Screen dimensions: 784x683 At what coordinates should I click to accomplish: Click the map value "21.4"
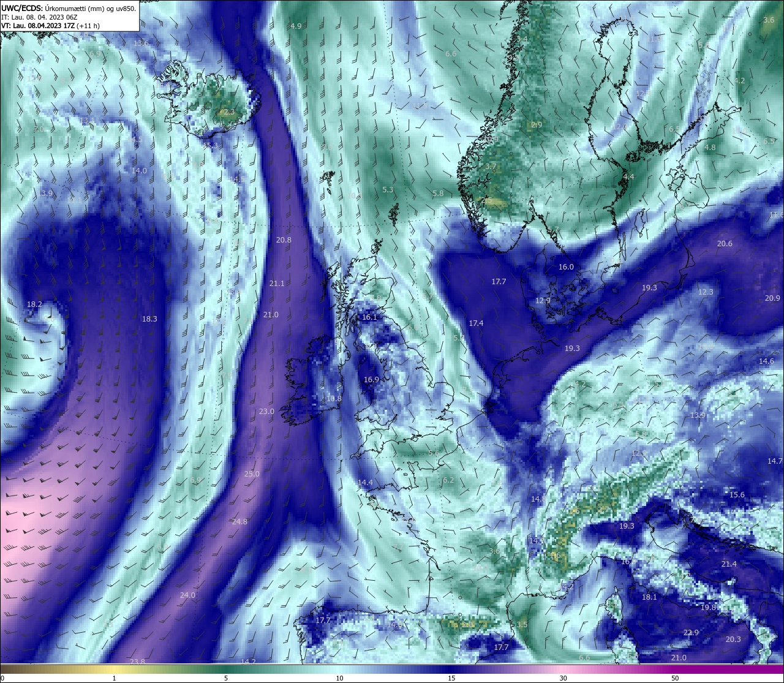[x=729, y=564]
